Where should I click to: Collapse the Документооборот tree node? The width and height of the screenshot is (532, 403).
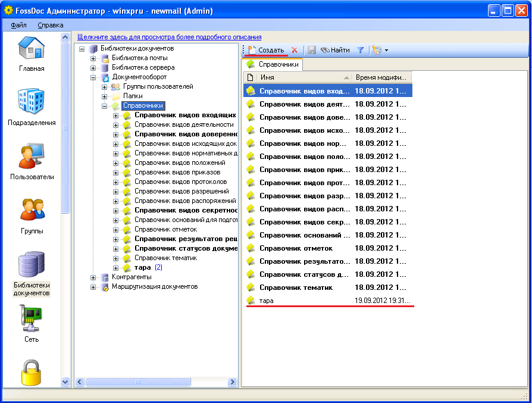[x=93, y=77]
